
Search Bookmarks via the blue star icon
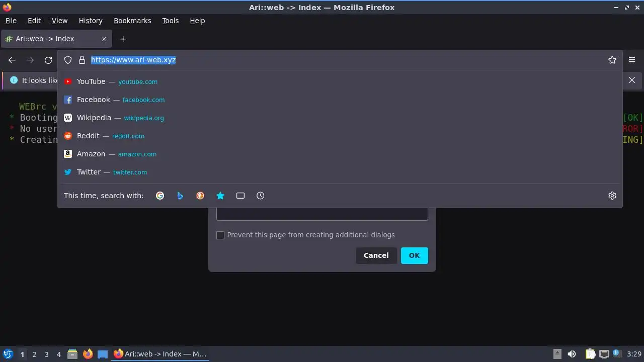tap(220, 196)
